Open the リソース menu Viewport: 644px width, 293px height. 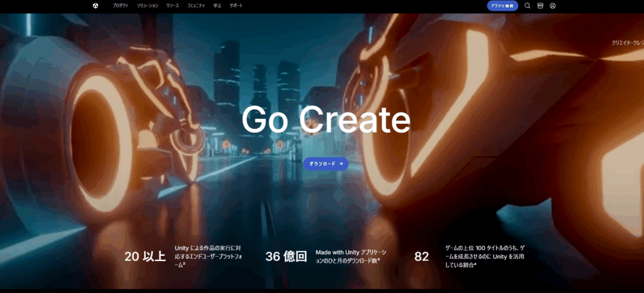click(x=172, y=6)
